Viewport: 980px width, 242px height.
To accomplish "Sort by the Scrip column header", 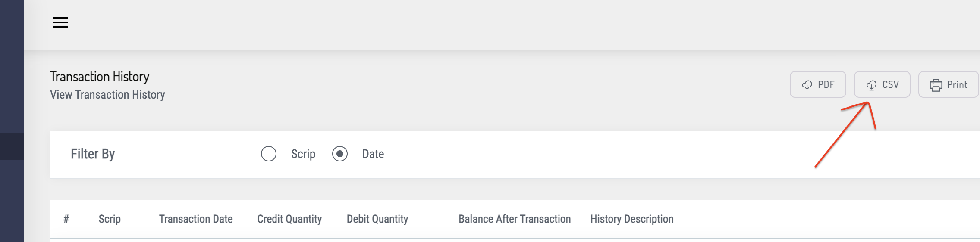I will click(x=110, y=219).
